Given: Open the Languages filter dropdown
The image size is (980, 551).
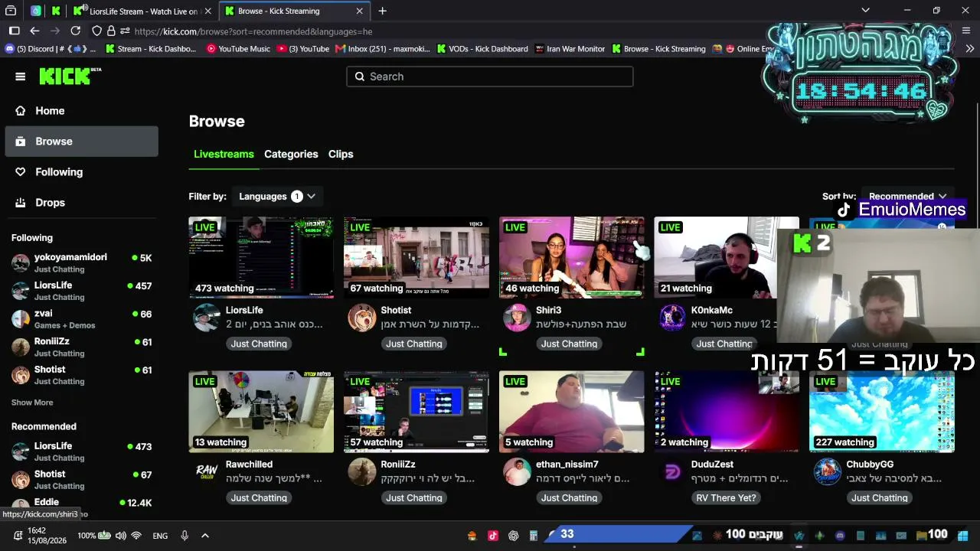Looking at the screenshot, I should [x=277, y=197].
